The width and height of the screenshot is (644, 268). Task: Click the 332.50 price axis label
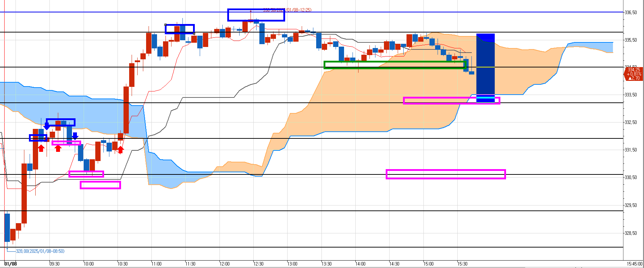(631, 122)
